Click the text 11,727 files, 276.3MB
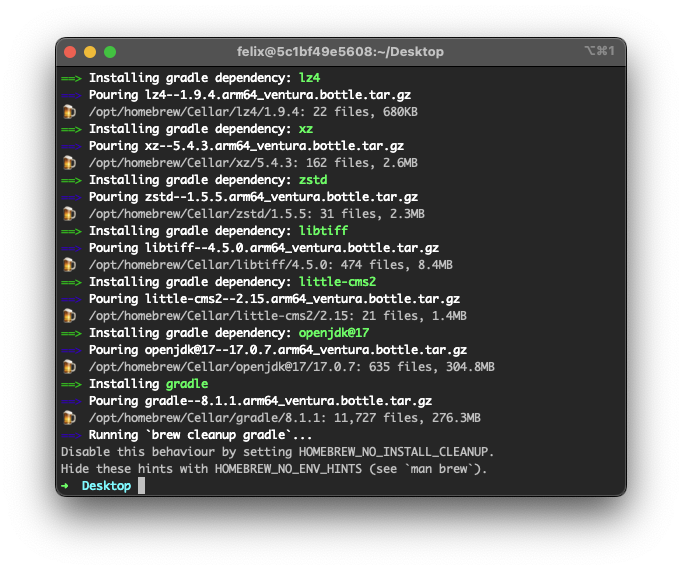This screenshot has width=682, height=570. [407, 418]
